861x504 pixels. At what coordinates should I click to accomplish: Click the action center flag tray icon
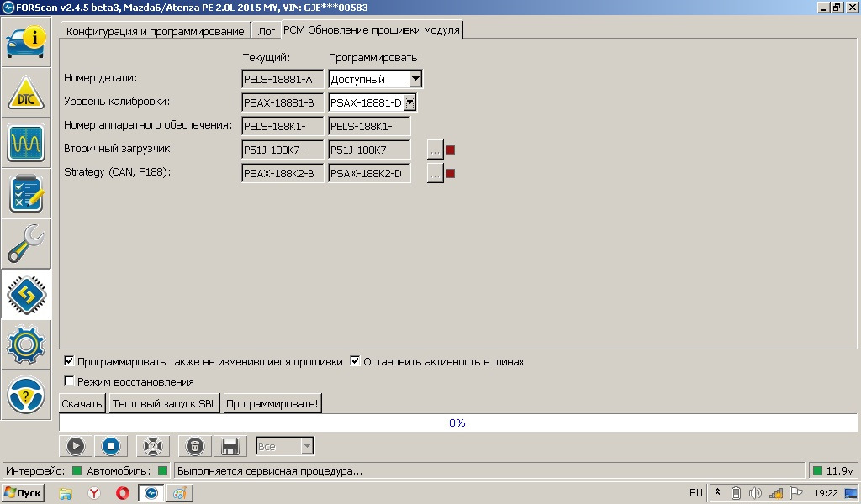coord(795,493)
